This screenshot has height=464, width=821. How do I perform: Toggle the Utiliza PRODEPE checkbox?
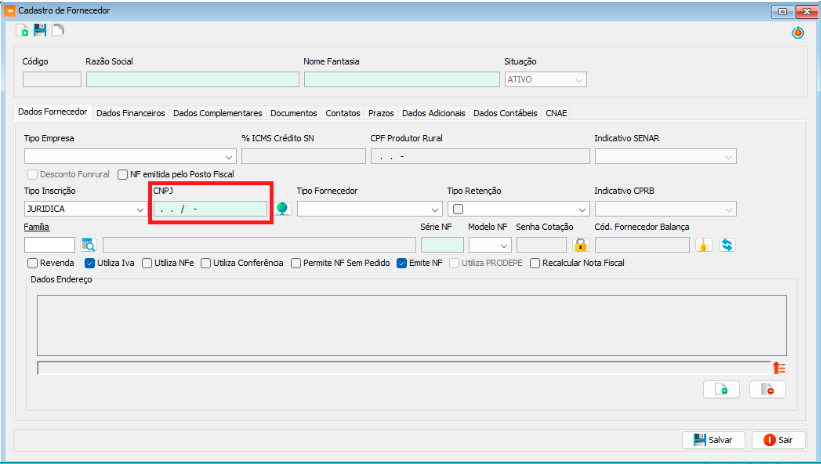click(454, 263)
